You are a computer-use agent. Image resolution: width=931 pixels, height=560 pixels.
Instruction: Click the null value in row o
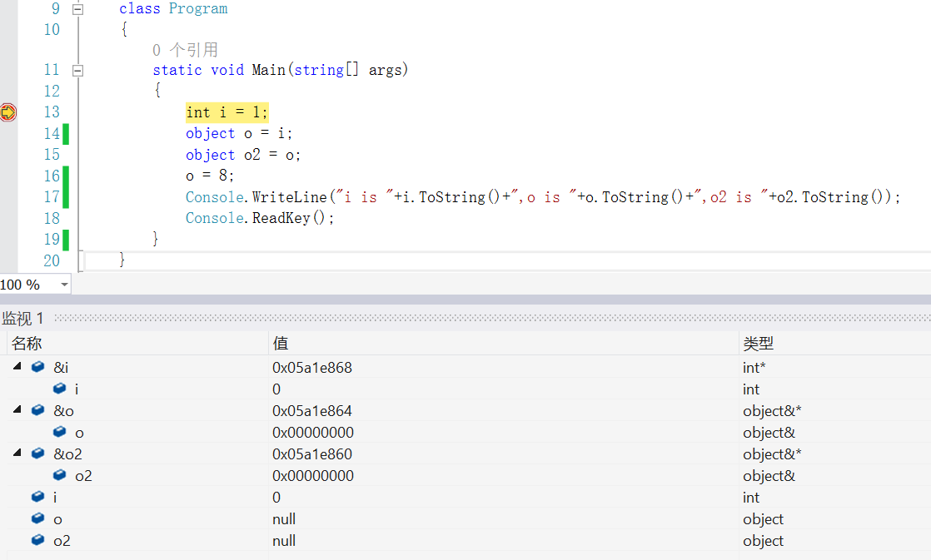tap(284, 519)
